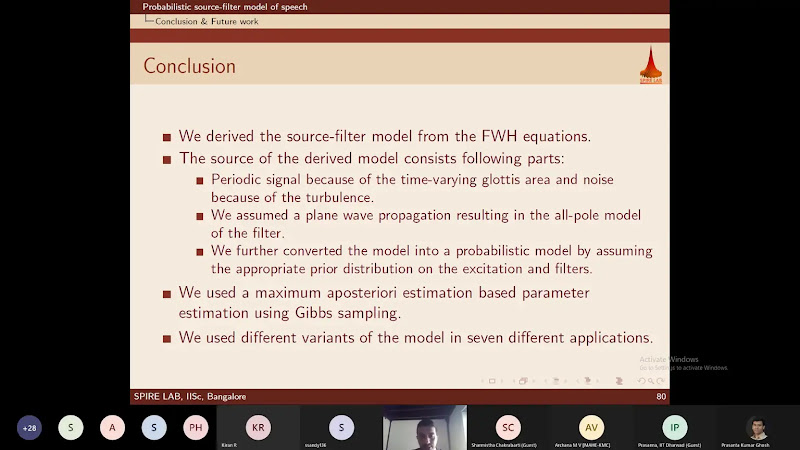Click the next slide arrow
This screenshot has width=800, height=450.
click(x=502, y=381)
